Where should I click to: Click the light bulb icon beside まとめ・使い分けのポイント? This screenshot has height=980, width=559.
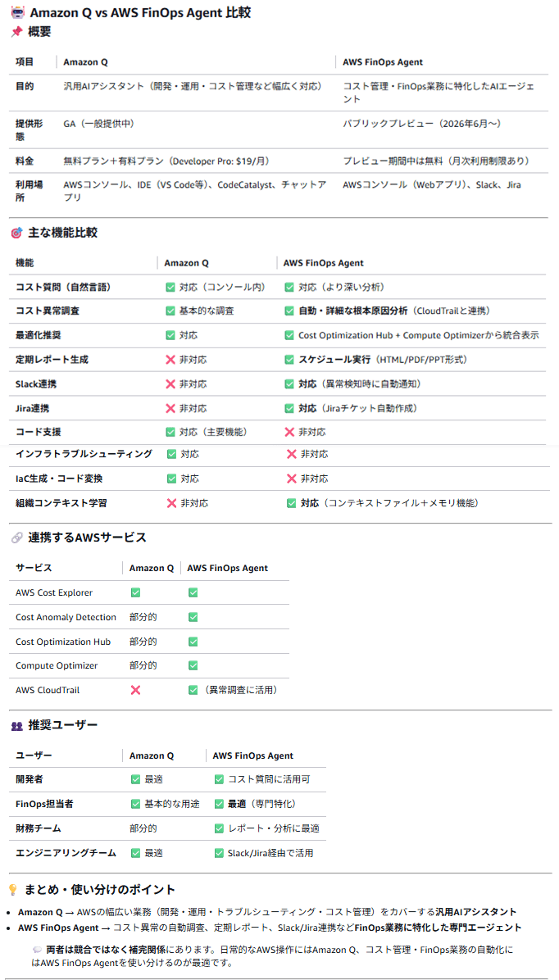(x=12, y=889)
